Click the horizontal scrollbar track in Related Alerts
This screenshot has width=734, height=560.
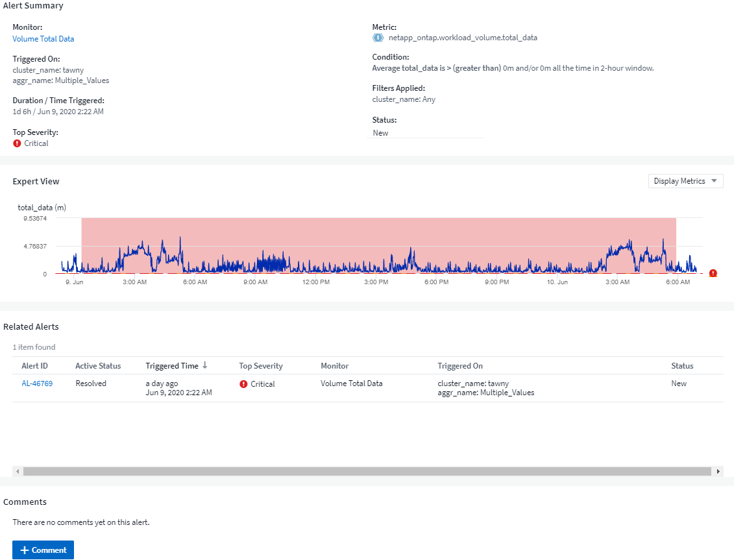coord(367,472)
